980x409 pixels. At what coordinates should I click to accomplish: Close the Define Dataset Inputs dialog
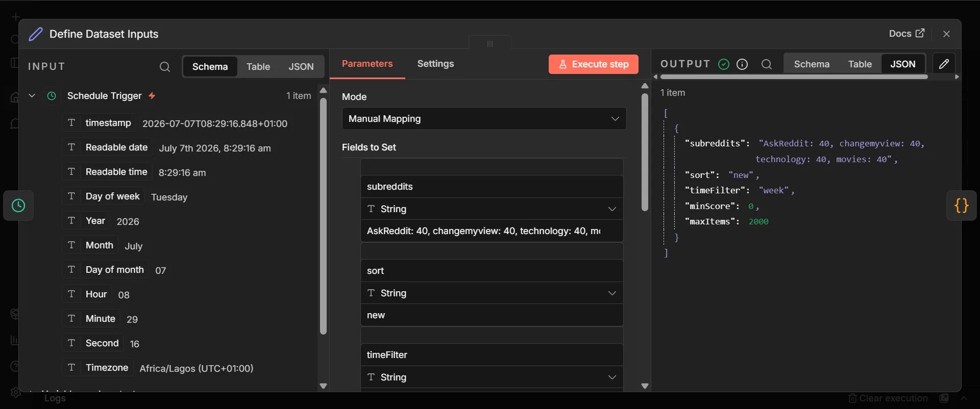(x=947, y=34)
